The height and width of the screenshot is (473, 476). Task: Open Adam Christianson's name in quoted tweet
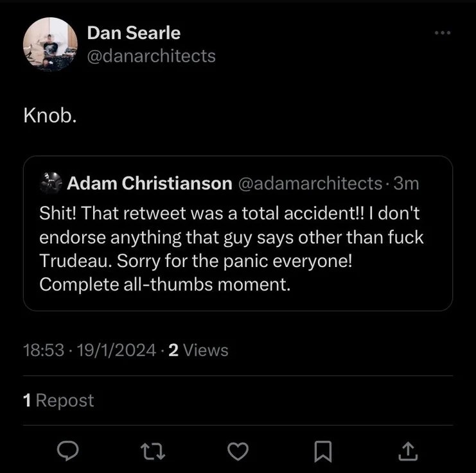tap(149, 184)
